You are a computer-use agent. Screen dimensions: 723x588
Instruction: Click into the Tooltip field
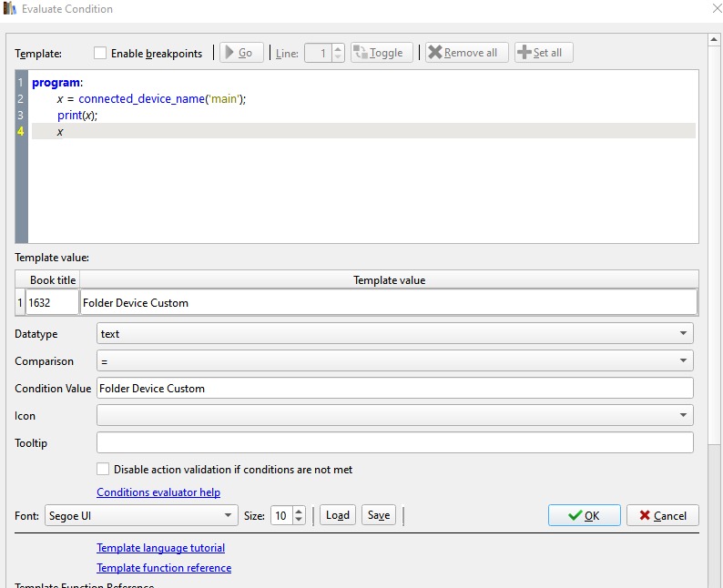coord(394,442)
